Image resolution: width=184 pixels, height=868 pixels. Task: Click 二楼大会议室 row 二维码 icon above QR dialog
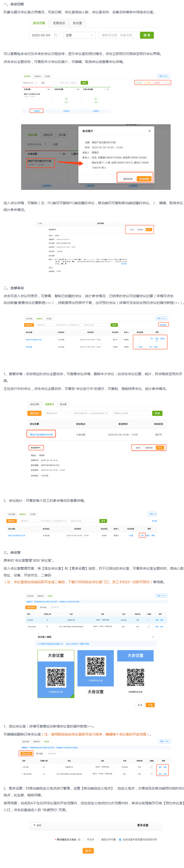click(x=149, y=626)
